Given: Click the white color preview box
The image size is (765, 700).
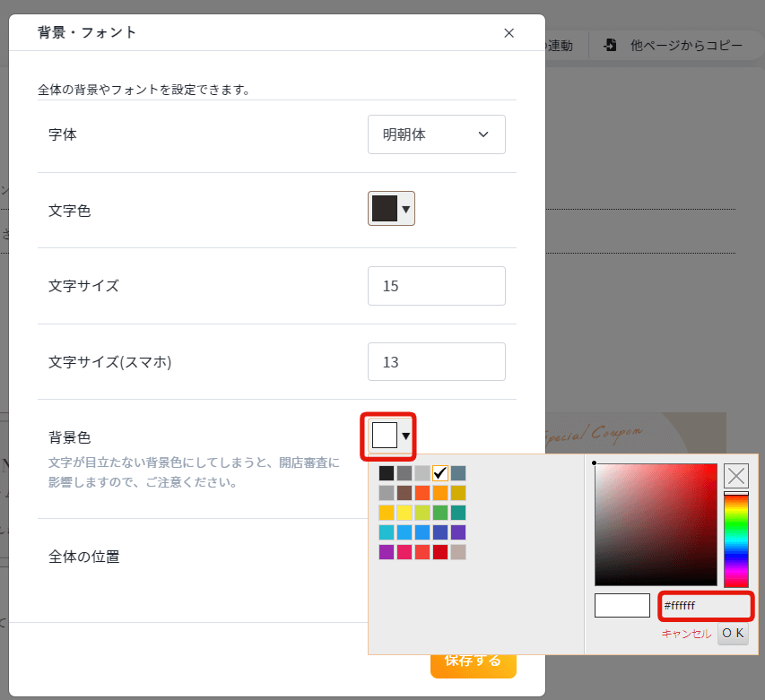Looking at the screenshot, I should [x=622, y=605].
